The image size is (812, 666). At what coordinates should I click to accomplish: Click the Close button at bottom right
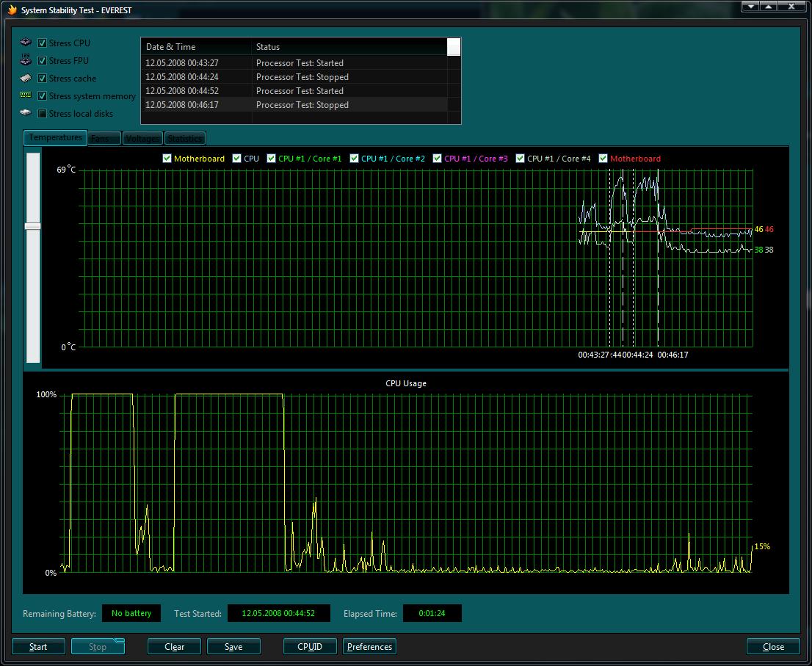click(x=773, y=646)
